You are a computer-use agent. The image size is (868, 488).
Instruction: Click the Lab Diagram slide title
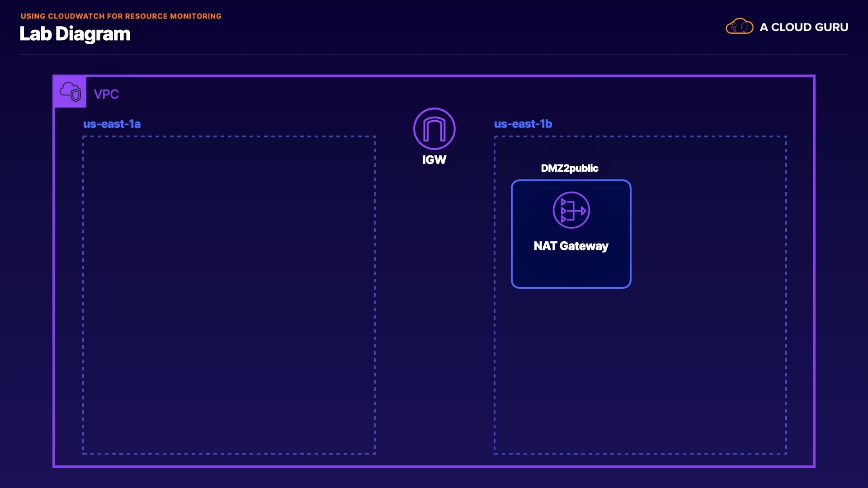75,34
